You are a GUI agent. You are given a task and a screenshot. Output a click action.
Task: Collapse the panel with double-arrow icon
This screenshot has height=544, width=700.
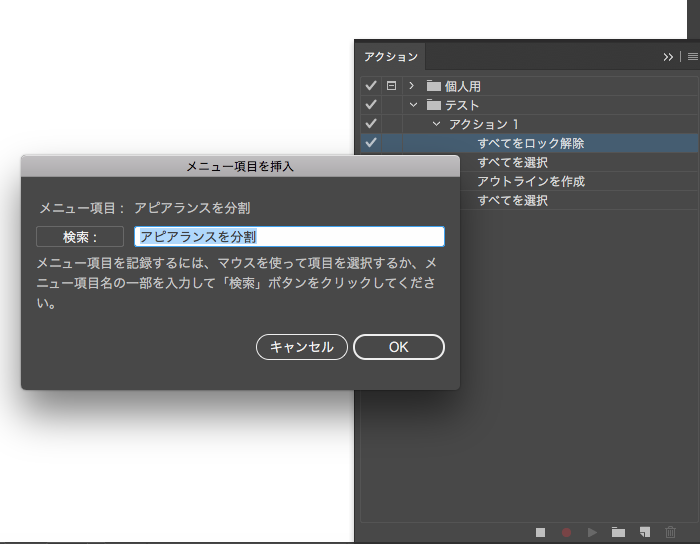point(669,57)
